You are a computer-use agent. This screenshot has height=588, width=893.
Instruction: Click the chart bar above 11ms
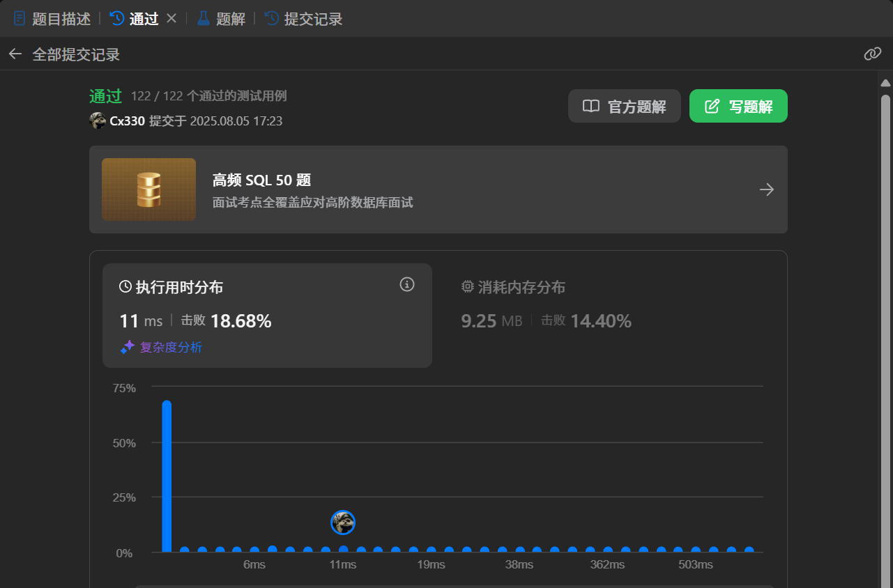(343, 549)
